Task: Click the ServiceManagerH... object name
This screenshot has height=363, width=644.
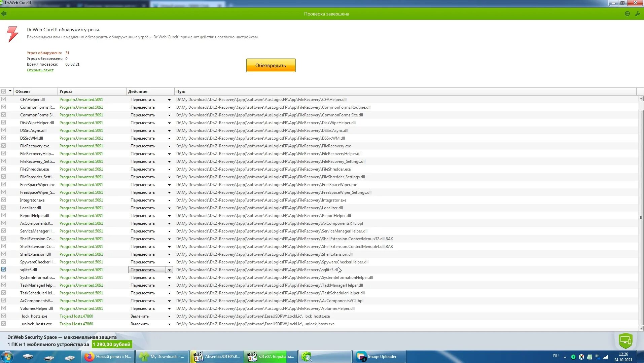Action: point(37,231)
